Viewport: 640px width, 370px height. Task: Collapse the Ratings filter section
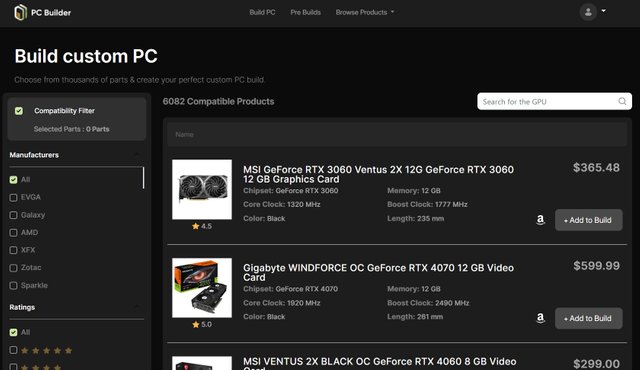pos(136,307)
